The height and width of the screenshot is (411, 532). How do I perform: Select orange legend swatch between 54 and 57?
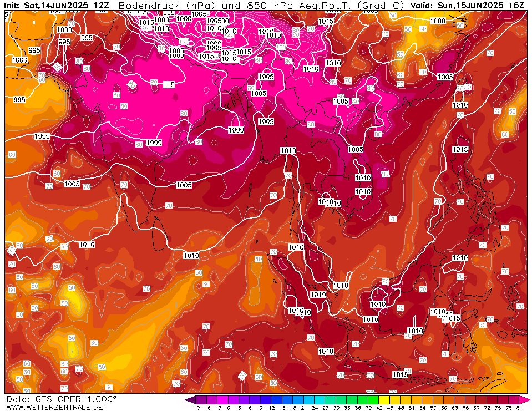[x=428, y=400]
